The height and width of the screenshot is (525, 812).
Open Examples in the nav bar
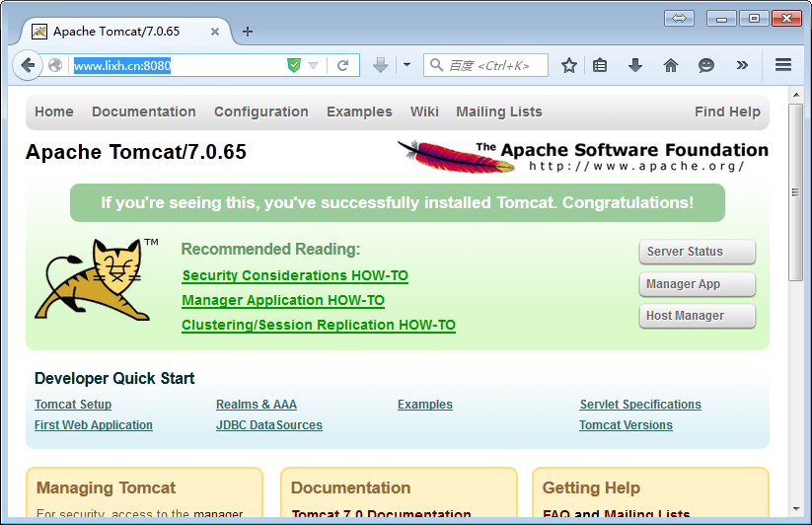[359, 112]
